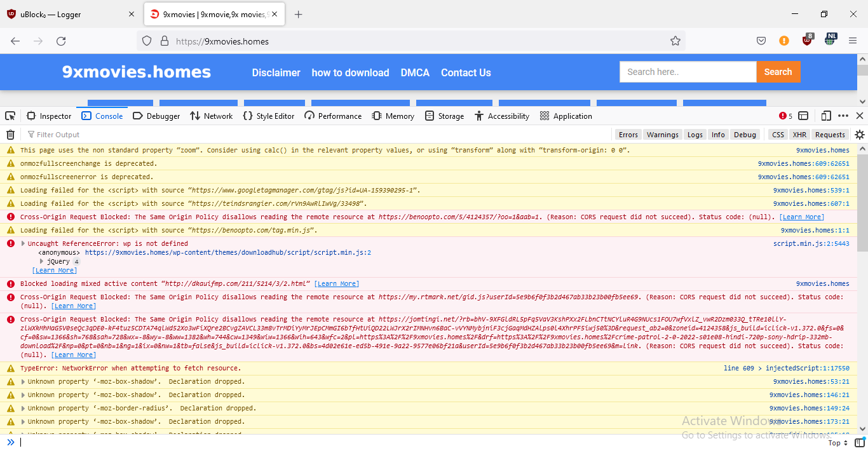Viewport: 868px width, 460px height.
Task: Click the site Search here field
Action: 688,72
